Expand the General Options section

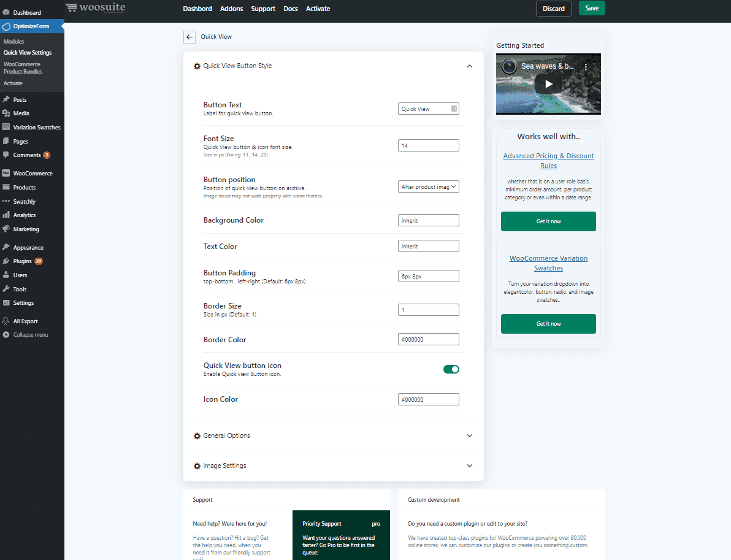469,436
